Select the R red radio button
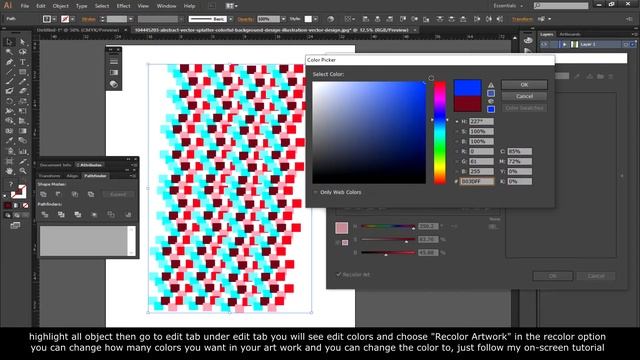Image resolution: width=640 pixels, height=360 pixels. pyautogui.click(x=457, y=151)
